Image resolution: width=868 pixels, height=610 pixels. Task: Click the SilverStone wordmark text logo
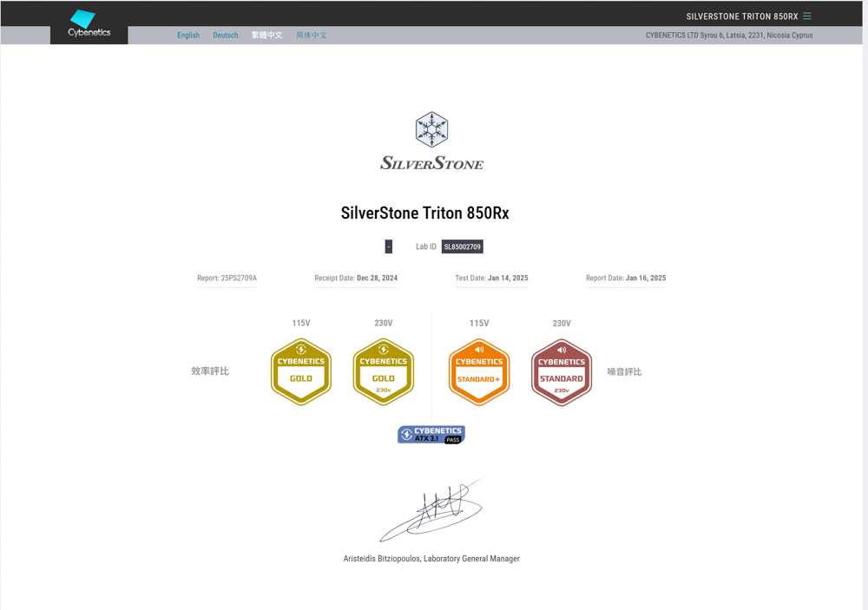coord(431,163)
